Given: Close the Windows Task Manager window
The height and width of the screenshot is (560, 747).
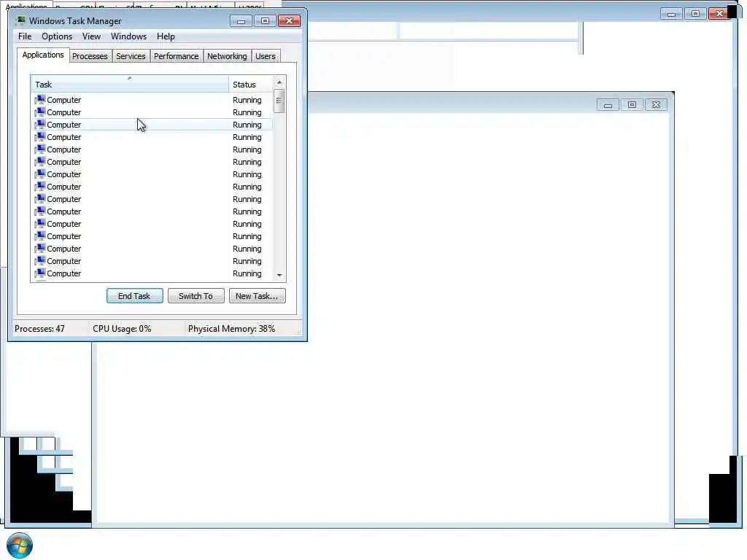Looking at the screenshot, I should pyautogui.click(x=289, y=21).
